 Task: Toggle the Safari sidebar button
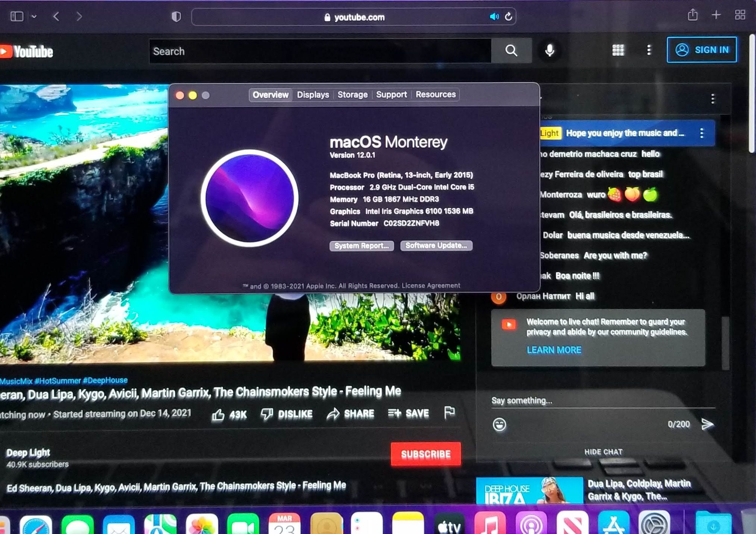[17, 16]
